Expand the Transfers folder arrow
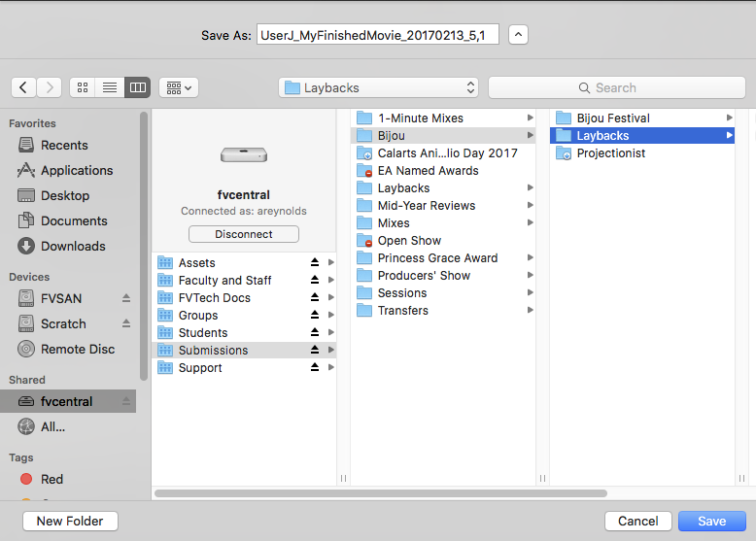Screen dimensions: 756x541 coord(531,310)
